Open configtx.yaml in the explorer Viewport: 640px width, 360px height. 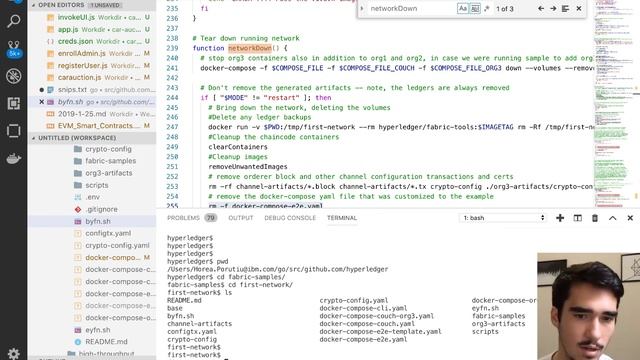(x=92, y=233)
